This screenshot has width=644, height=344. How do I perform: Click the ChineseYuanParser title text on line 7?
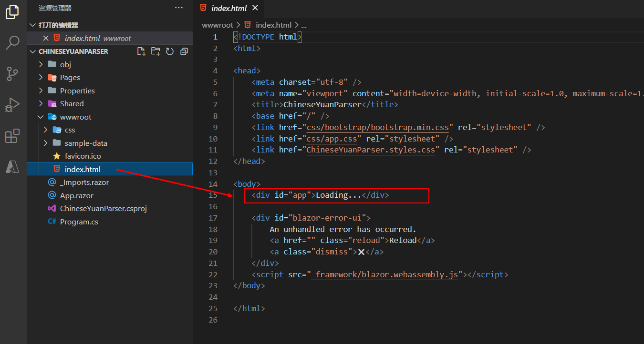[322, 104]
